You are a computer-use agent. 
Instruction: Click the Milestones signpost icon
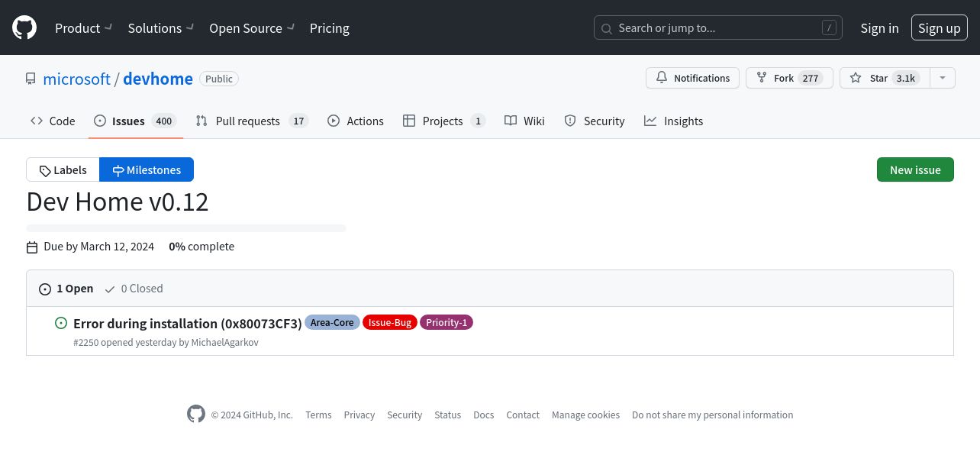[x=118, y=170]
